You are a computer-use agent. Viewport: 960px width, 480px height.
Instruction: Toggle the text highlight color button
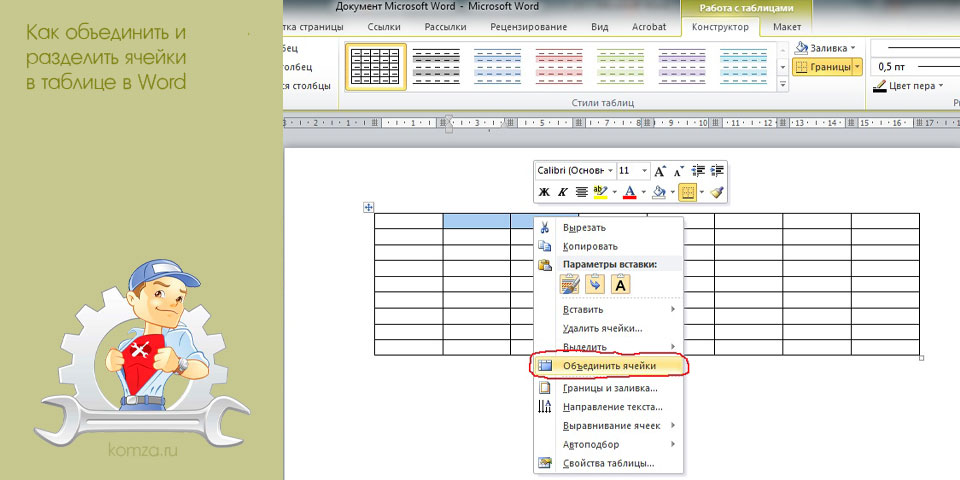click(600, 192)
